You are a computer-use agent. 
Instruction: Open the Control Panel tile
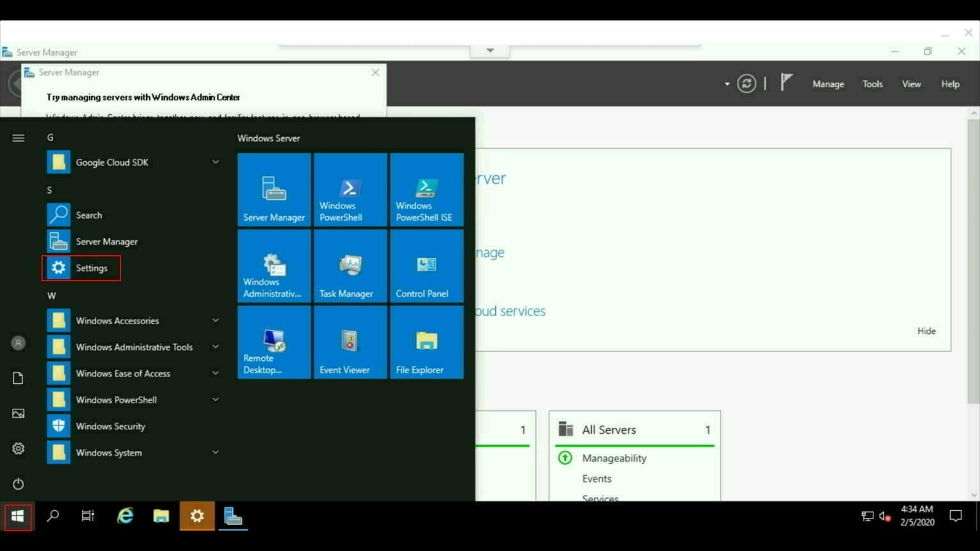[427, 266]
